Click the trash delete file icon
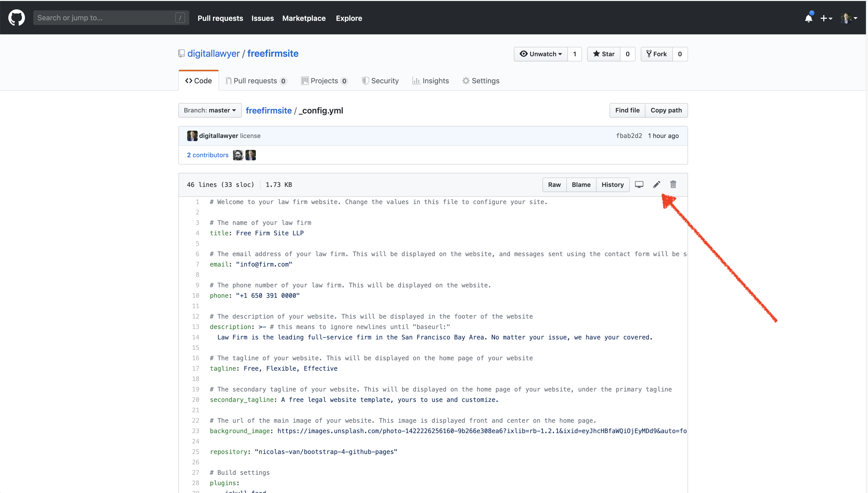868x493 pixels. 673,185
